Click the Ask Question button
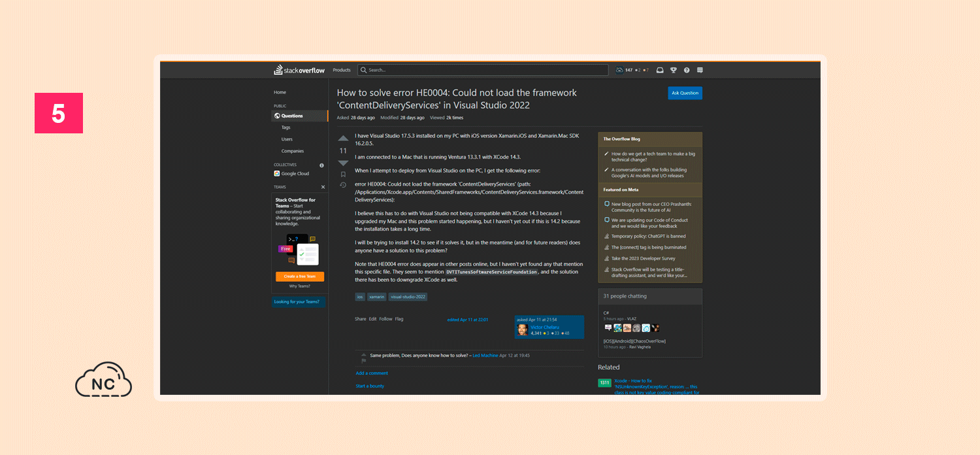980x455 pixels. (x=685, y=93)
